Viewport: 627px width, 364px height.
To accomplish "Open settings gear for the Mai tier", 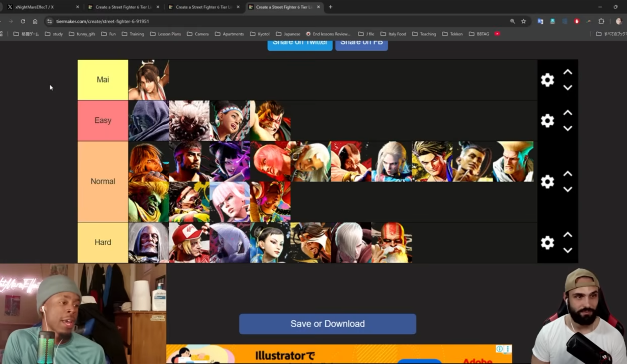I will (547, 80).
